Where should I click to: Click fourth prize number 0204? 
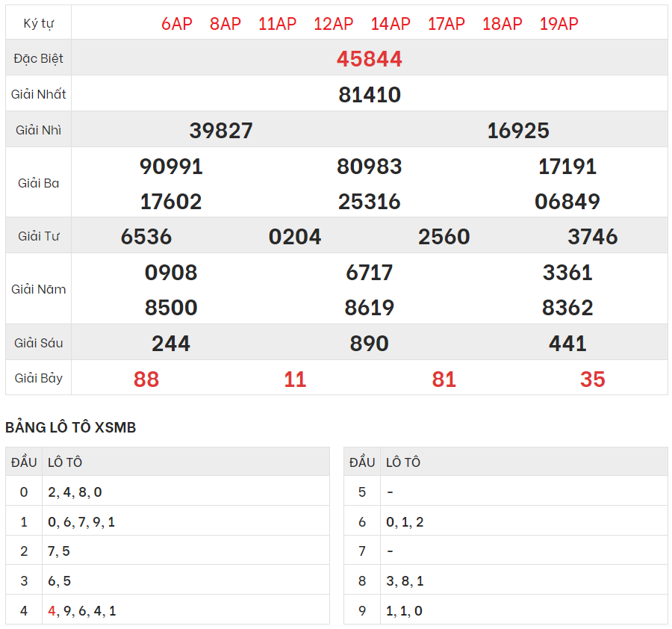295,237
